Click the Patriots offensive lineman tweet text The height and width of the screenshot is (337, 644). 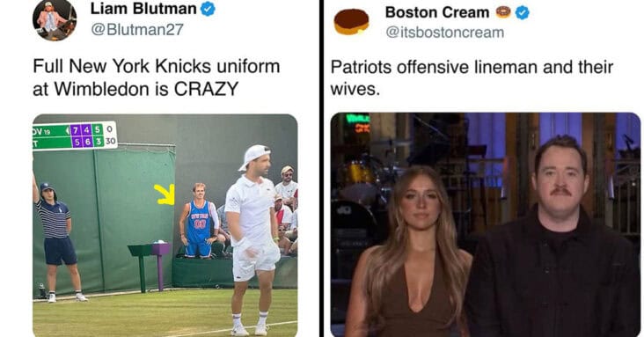pos(472,77)
